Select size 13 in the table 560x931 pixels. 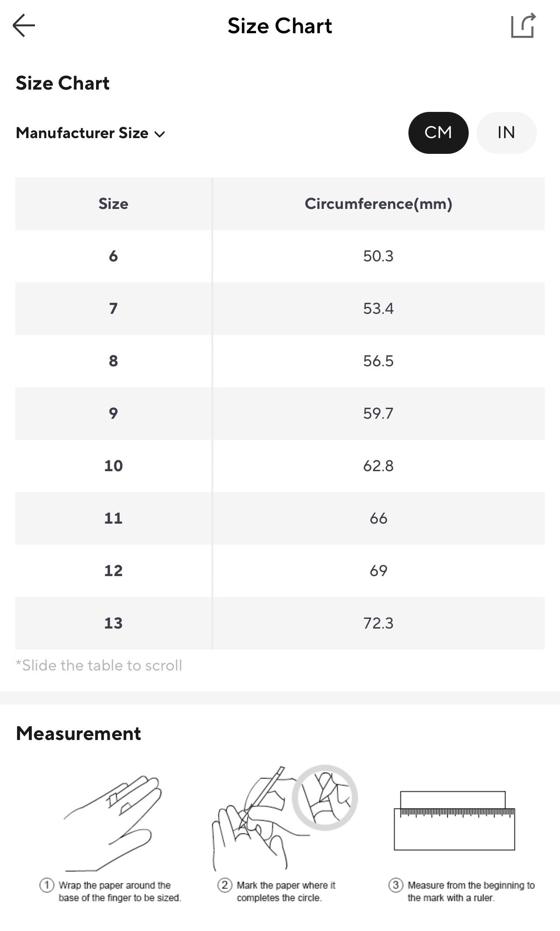pyautogui.click(x=113, y=623)
